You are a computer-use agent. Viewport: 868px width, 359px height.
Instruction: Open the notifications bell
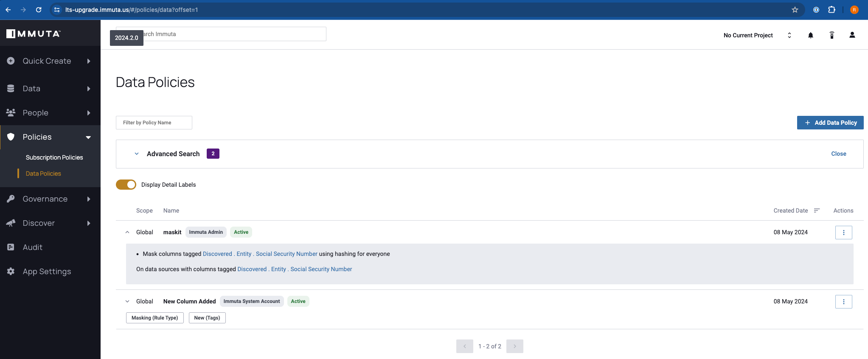coord(811,35)
